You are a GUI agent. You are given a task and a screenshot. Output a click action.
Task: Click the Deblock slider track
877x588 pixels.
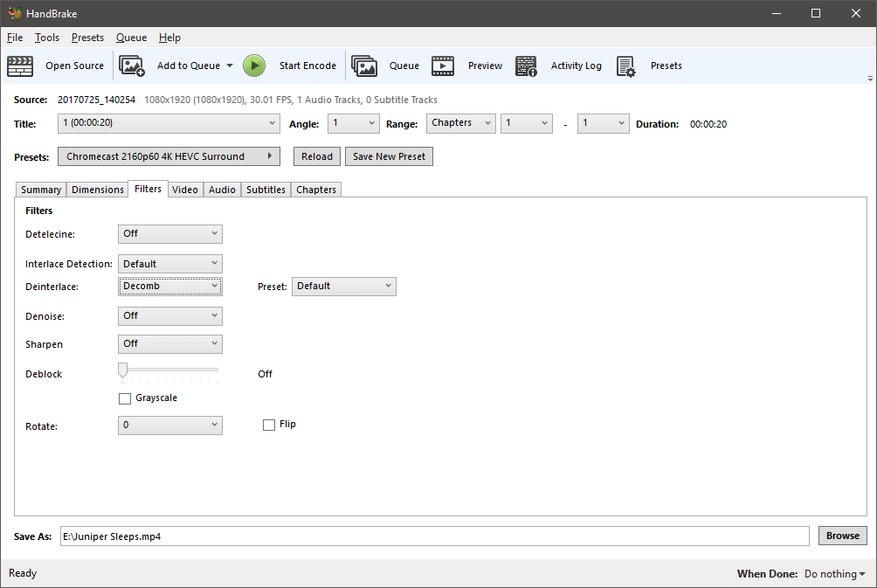point(170,370)
